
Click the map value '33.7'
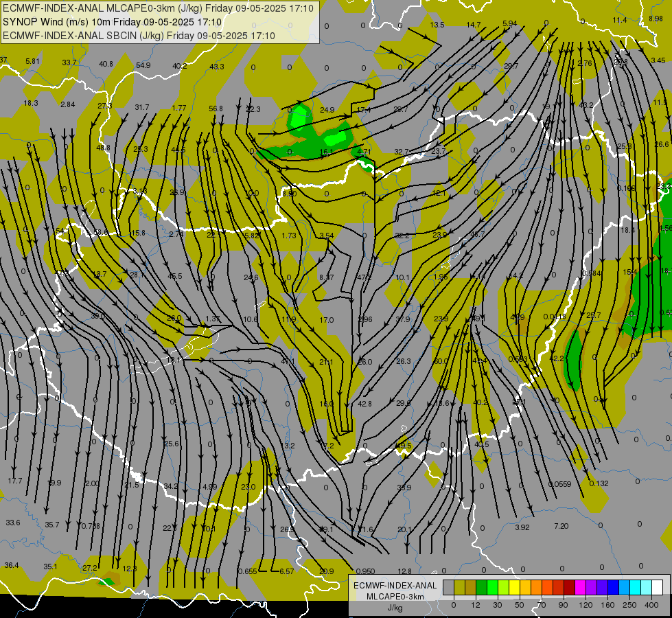(69, 62)
